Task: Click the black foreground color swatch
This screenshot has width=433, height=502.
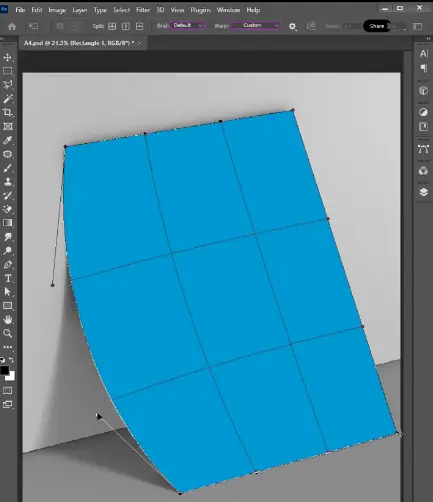Action: (x=4, y=370)
